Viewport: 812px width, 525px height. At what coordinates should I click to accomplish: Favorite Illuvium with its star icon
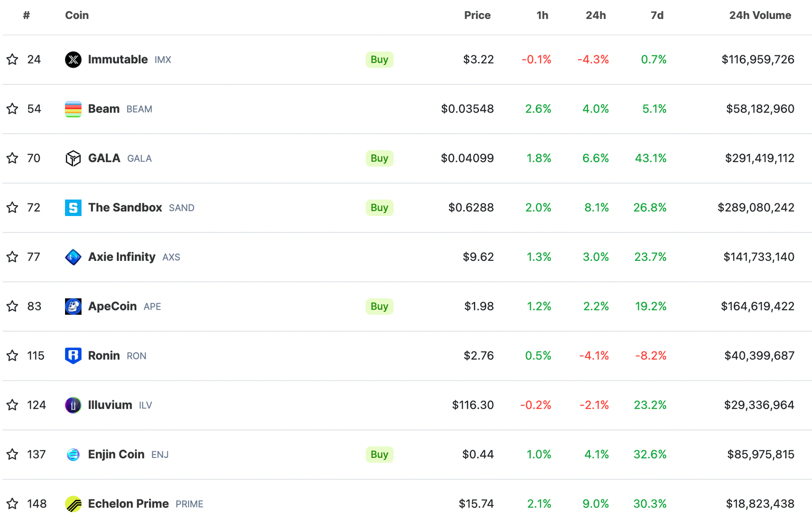coord(13,405)
